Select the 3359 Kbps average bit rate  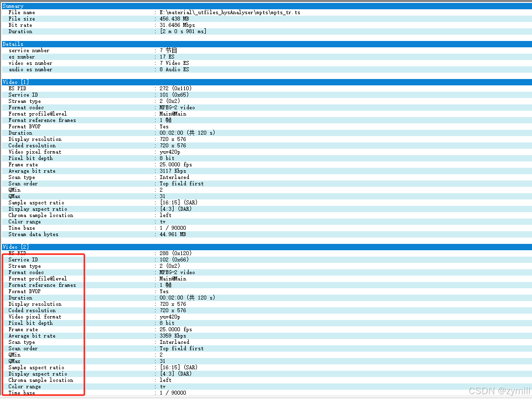tap(173, 336)
